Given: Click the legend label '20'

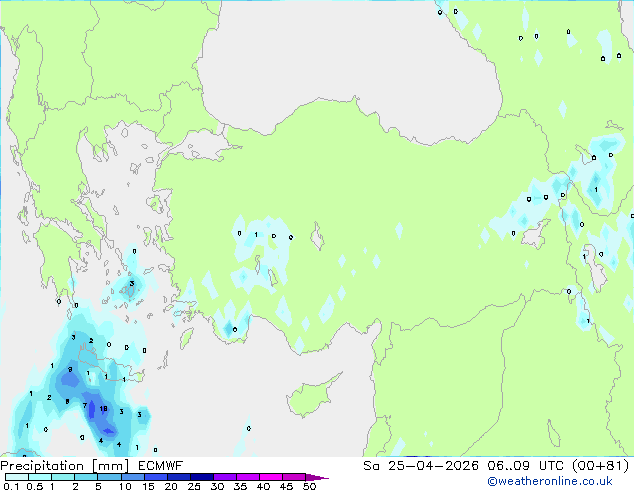Looking at the screenshot, I should [x=171, y=486].
